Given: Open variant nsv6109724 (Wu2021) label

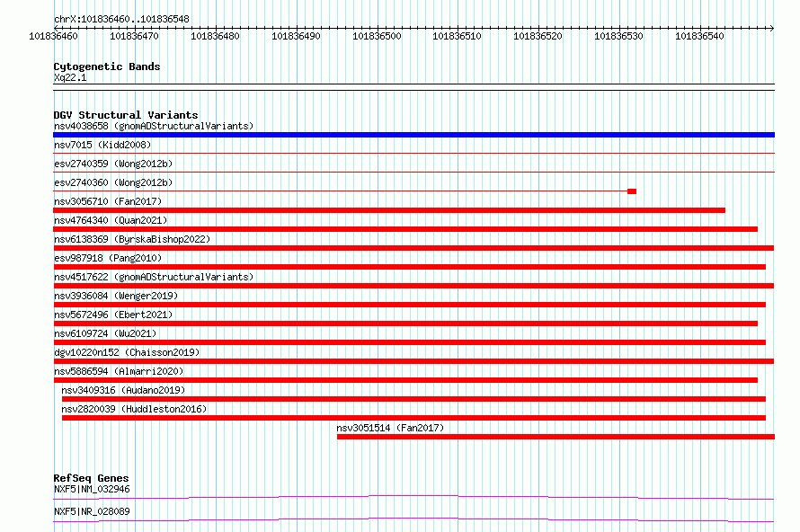Looking at the screenshot, I should pyautogui.click(x=105, y=333).
